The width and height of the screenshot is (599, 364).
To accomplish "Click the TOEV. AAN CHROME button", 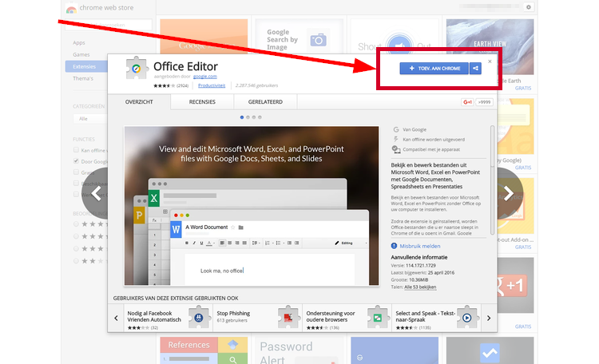I will pyautogui.click(x=434, y=69).
